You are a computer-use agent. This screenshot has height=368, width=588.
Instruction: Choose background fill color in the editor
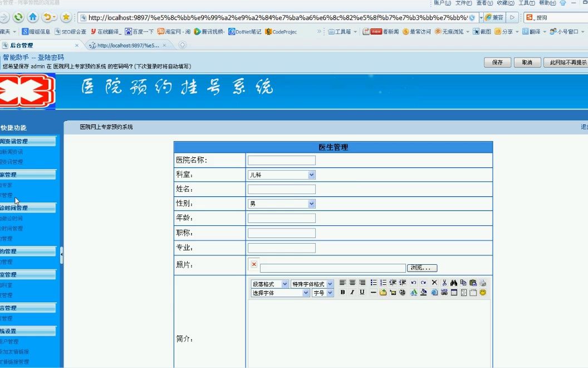pyautogui.click(x=423, y=292)
